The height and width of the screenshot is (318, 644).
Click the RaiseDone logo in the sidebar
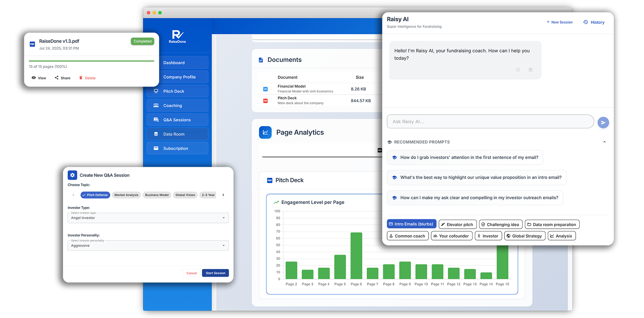177,36
